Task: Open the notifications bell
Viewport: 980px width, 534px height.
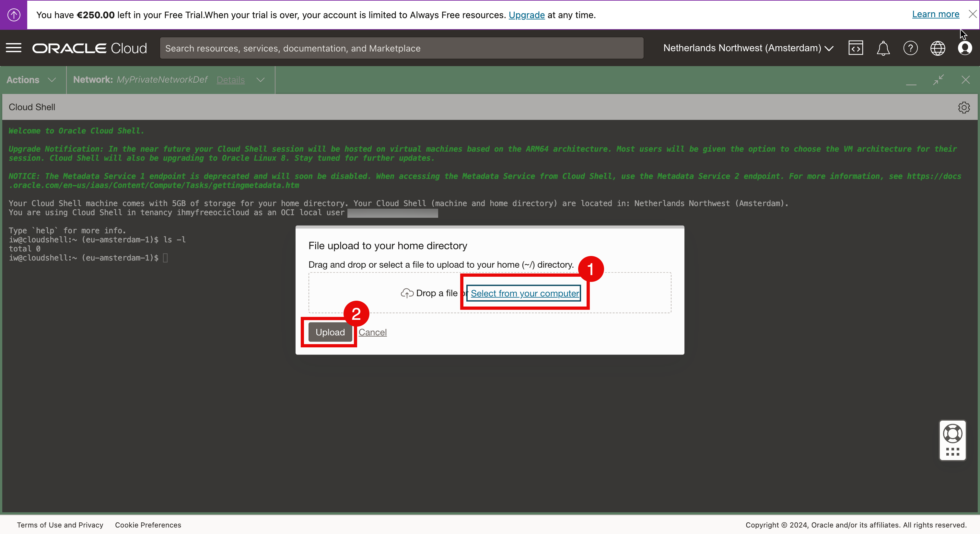Action: pyautogui.click(x=883, y=48)
